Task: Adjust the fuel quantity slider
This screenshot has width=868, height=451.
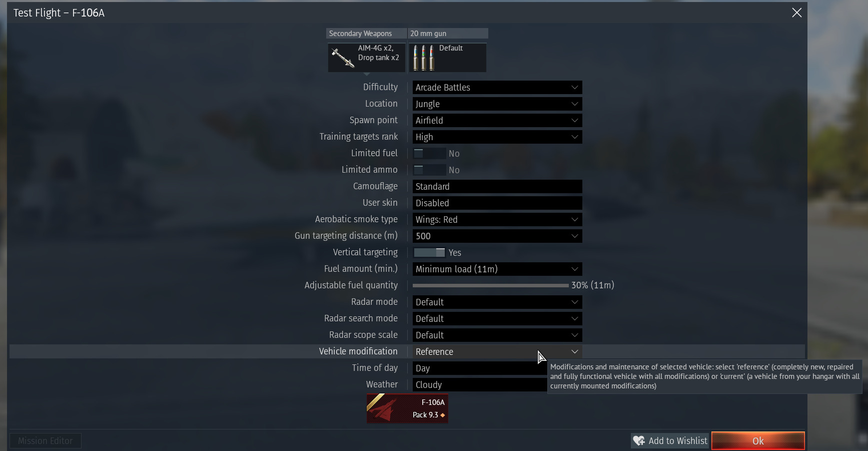Action: pyautogui.click(x=490, y=285)
